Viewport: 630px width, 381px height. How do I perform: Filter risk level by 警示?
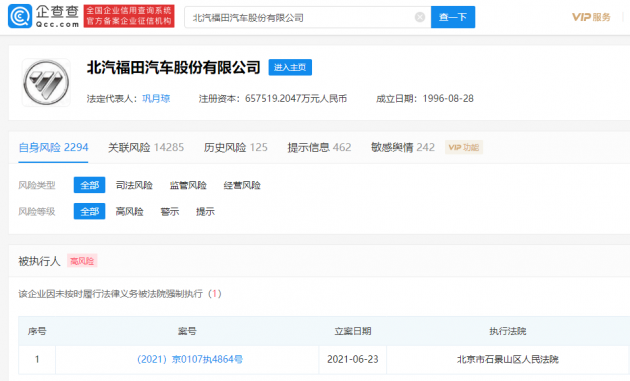coord(170,211)
